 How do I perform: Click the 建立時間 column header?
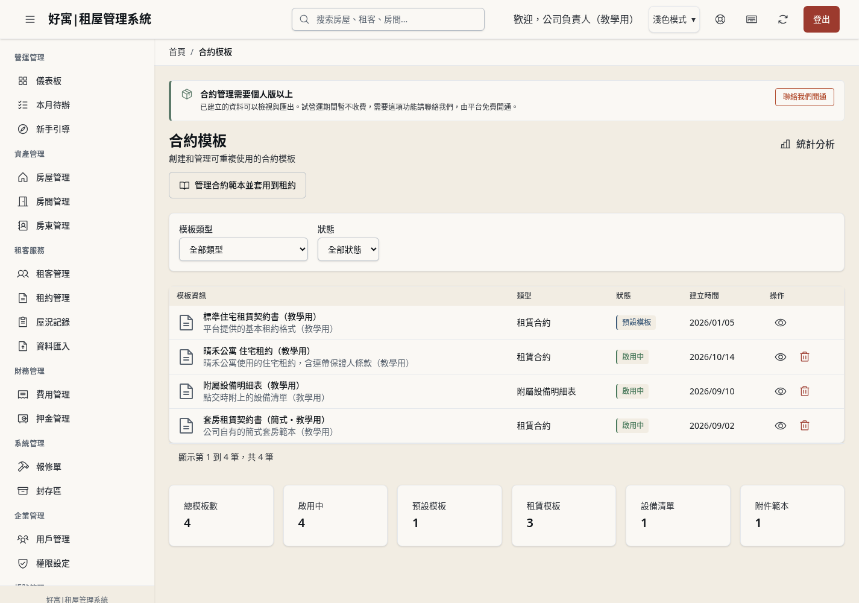[x=704, y=295]
